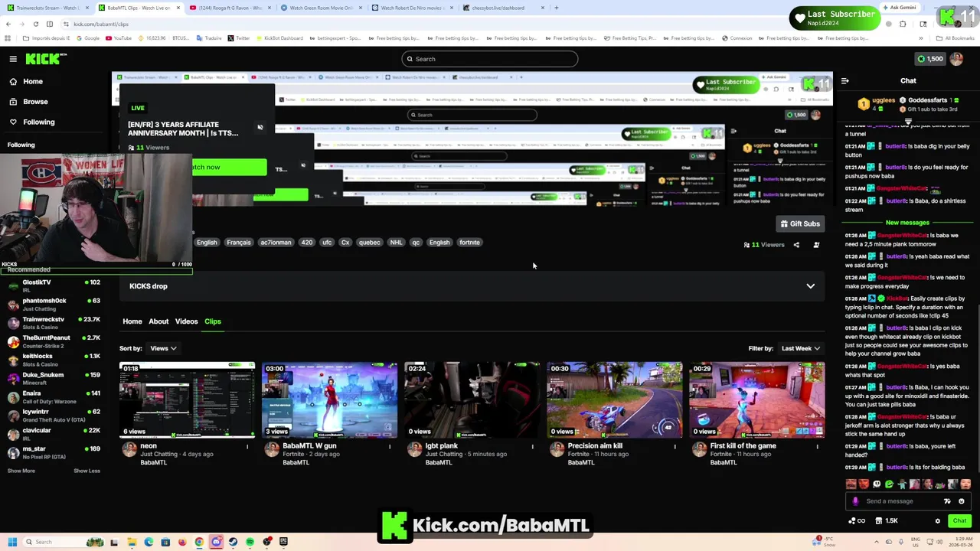Select the green Kick emote in emote row
The height and width of the screenshot is (551, 980).
[x=889, y=484]
